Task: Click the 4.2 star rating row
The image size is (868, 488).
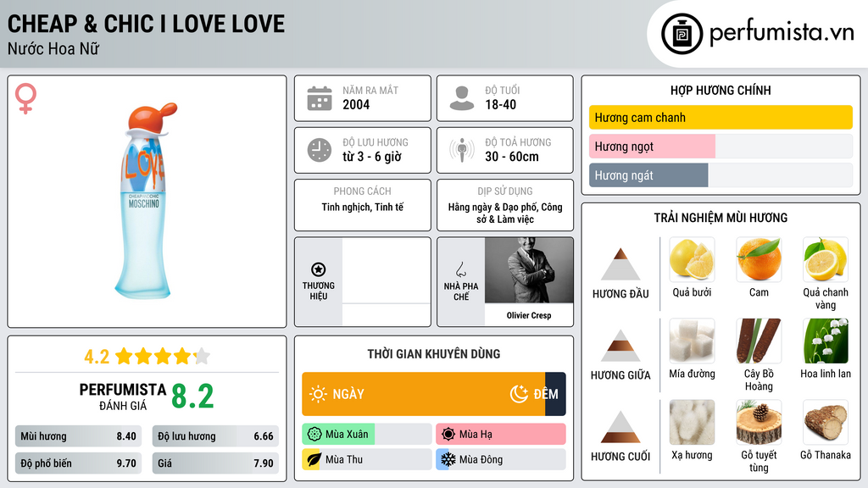Action: pos(147,357)
